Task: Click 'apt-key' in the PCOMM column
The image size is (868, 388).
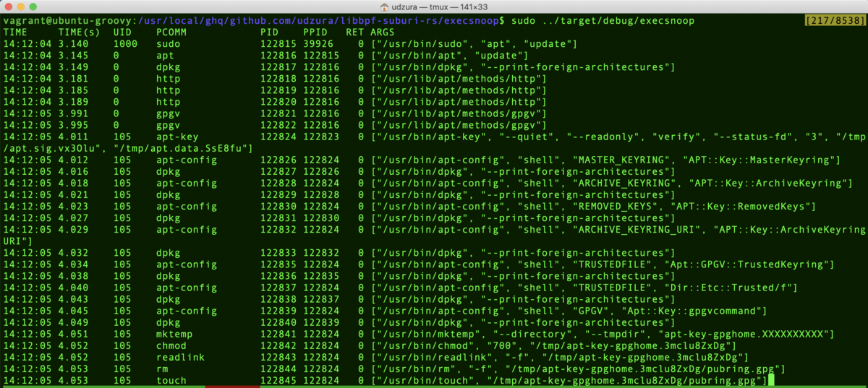Action: coord(177,137)
